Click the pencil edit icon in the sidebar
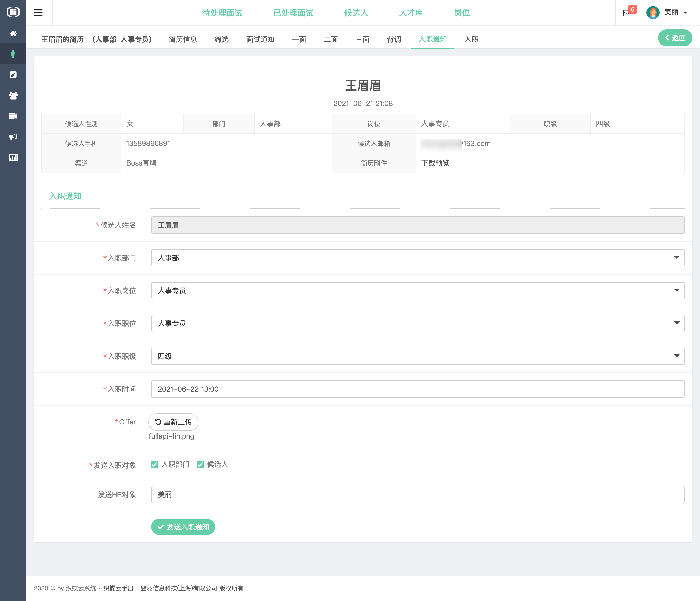700x601 pixels. 13,75
